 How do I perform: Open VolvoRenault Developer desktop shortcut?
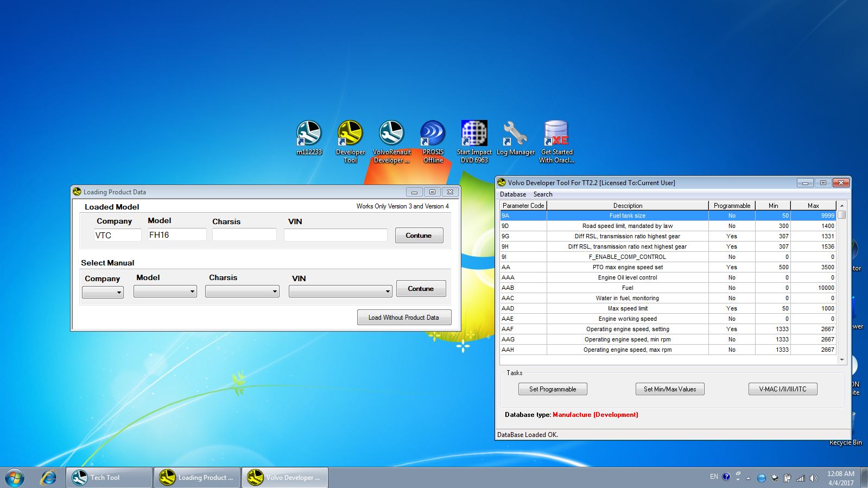tap(391, 141)
